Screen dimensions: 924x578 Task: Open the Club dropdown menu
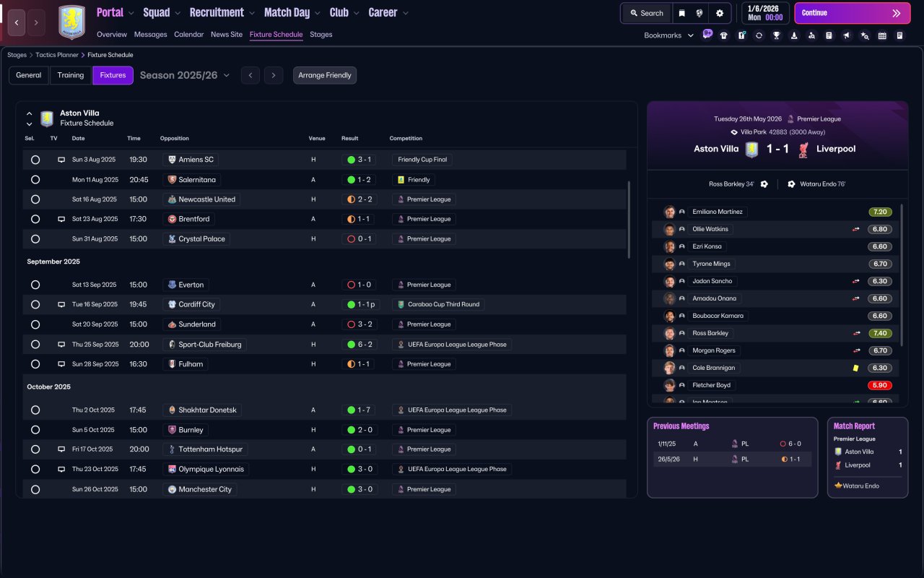tap(344, 12)
